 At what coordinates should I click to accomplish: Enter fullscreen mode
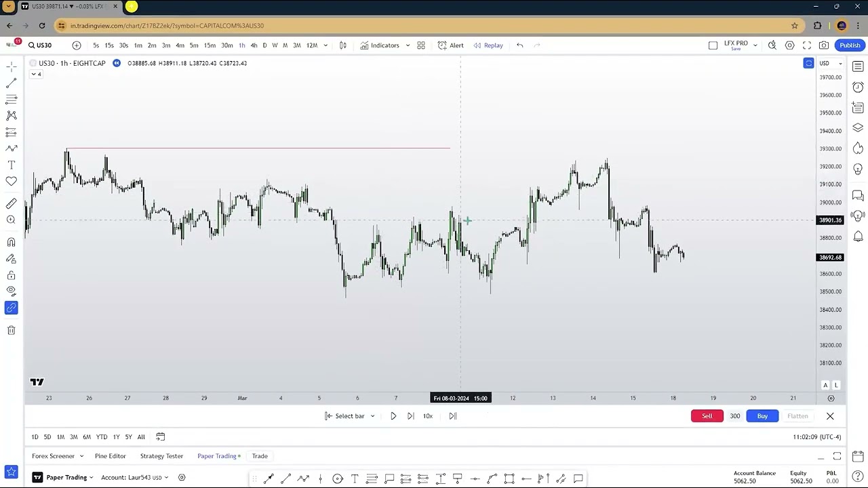807,45
